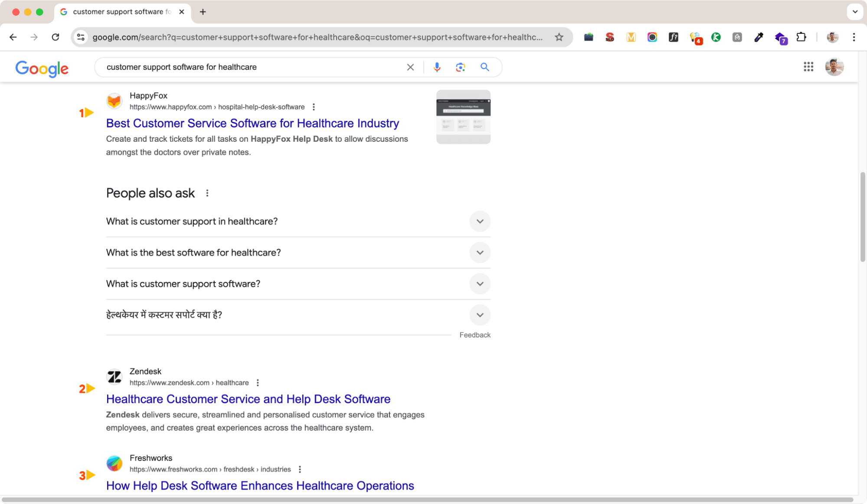Open three-dot menu beside the HappyFox result
This screenshot has width=867, height=504.
click(x=314, y=107)
